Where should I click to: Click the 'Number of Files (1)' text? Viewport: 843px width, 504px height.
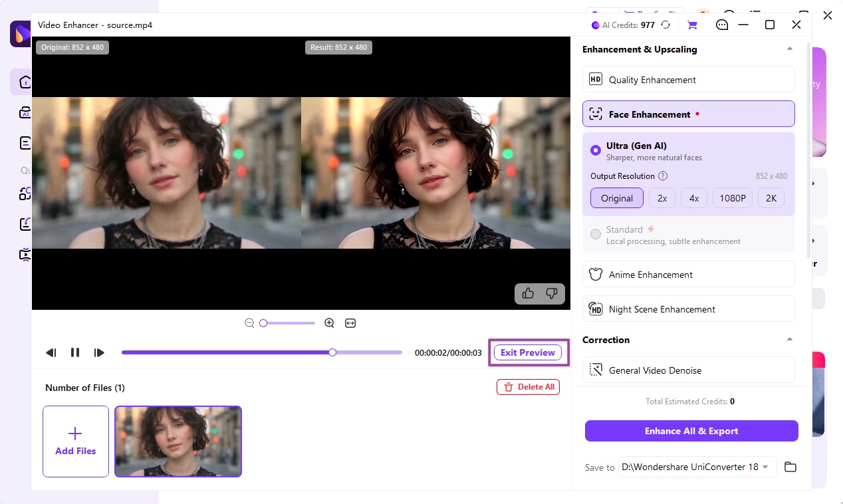point(85,388)
